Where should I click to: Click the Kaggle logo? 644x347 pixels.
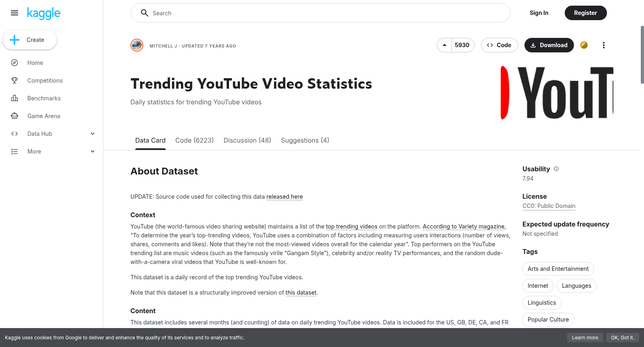point(43,13)
